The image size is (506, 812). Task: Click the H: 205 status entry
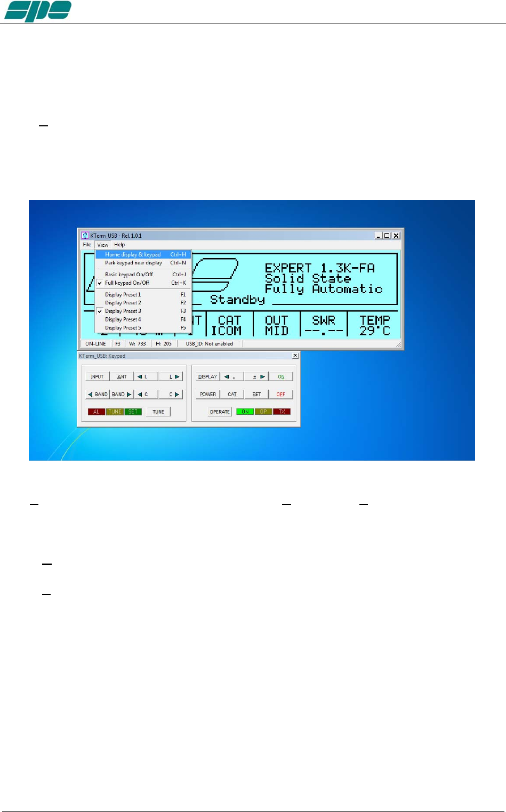164,344
